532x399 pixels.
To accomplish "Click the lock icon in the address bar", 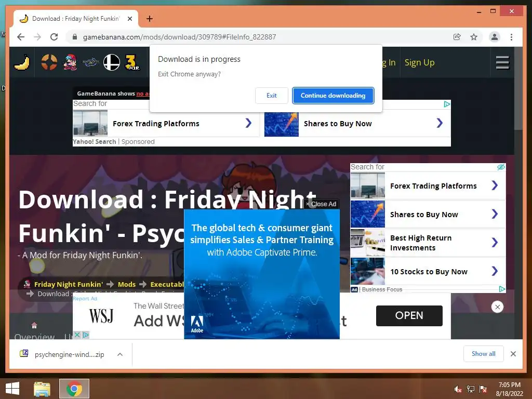I will 75,37.
